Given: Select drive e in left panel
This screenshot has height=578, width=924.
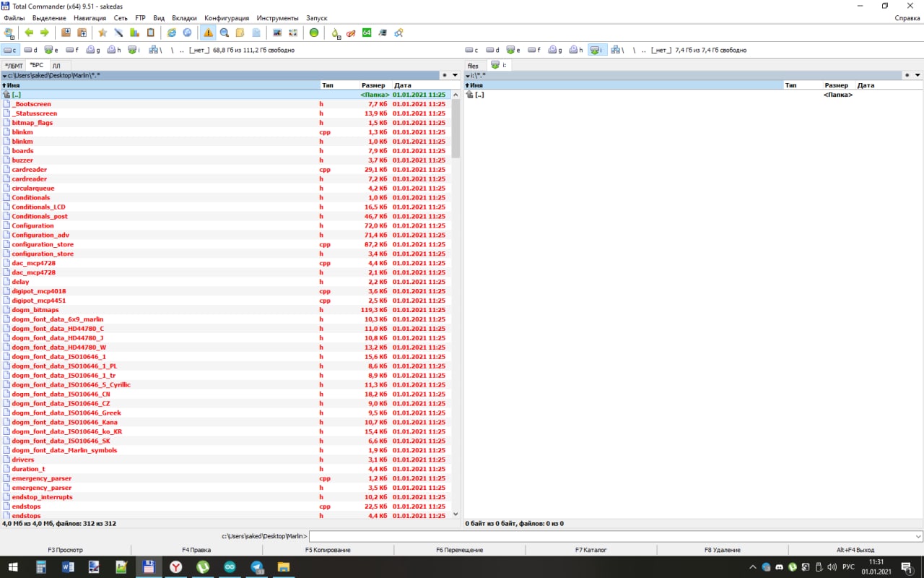Looking at the screenshot, I should 51,50.
